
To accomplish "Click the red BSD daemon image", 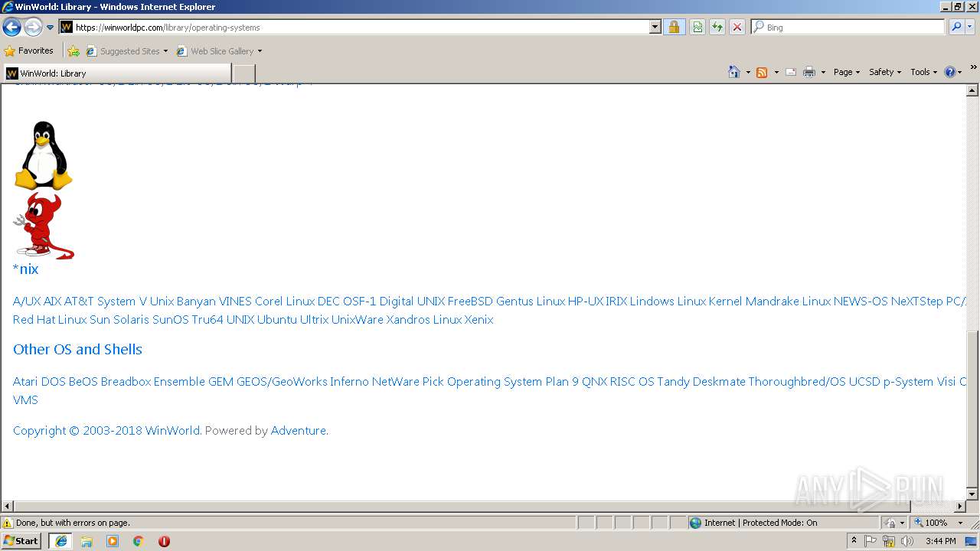I will point(44,226).
